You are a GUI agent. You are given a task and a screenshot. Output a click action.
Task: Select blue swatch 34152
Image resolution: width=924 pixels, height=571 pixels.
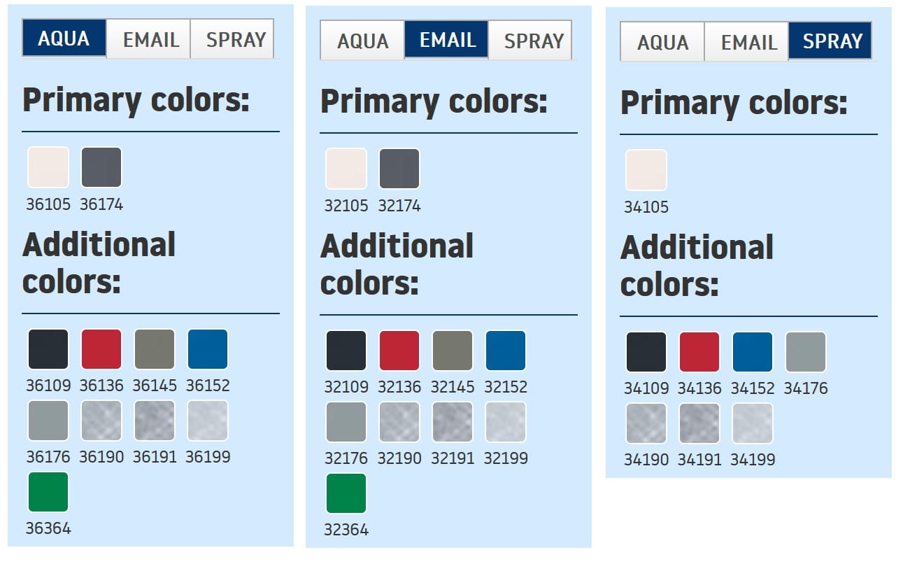[x=753, y=352]
